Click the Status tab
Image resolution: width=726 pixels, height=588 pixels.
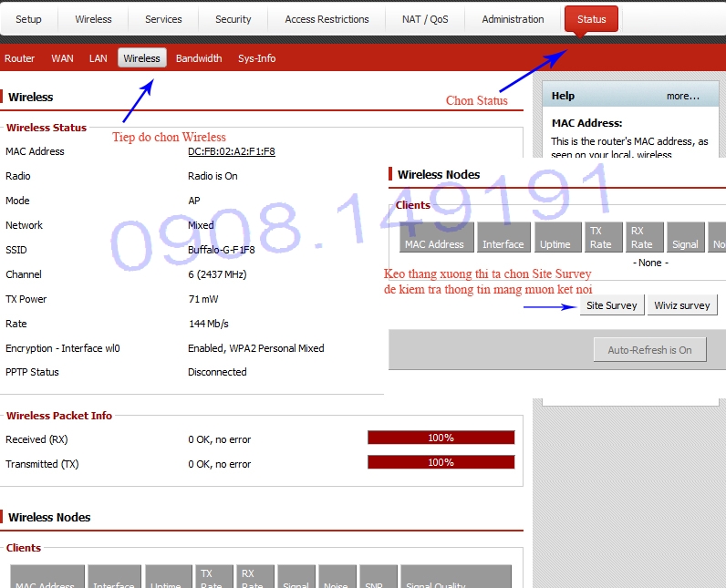point(591,19)
